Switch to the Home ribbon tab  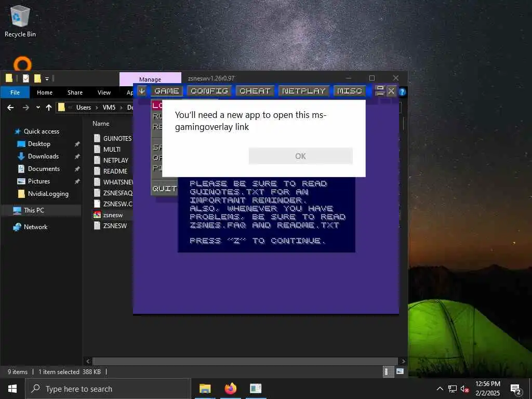[45, 92]
